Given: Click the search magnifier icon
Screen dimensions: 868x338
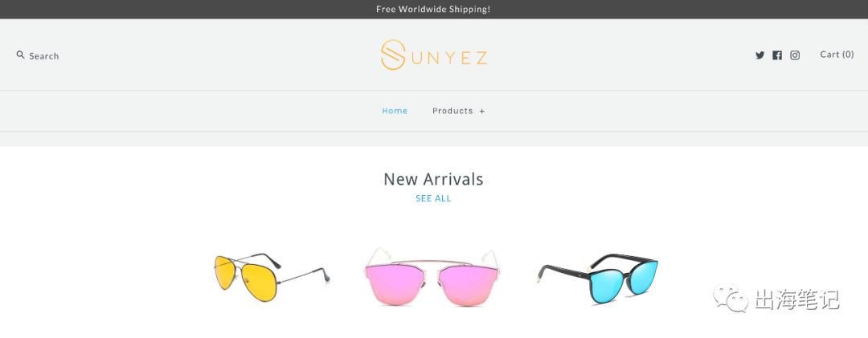Looking at the screenshot, I should 20,55.
